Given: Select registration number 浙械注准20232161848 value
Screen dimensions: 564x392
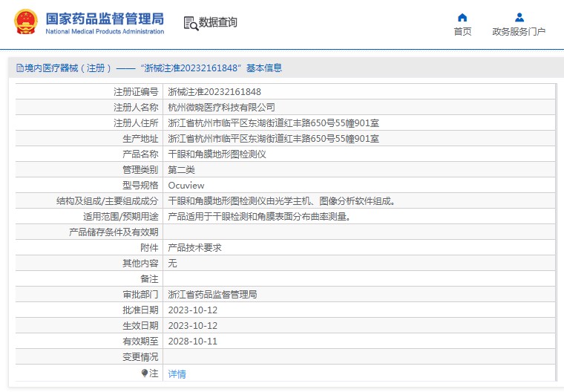Looking at the screenshot, I should (x=214, y=92).
